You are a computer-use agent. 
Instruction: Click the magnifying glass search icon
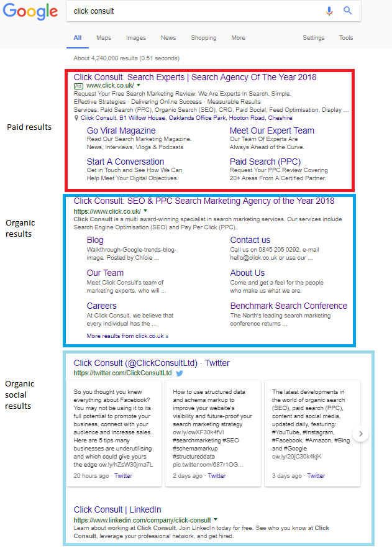coord(347,11)
